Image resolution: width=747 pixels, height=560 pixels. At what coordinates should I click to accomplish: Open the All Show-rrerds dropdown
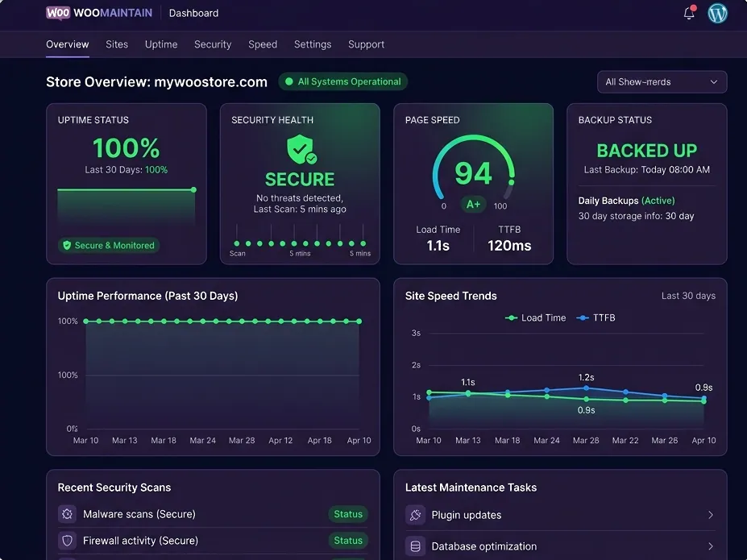pos(662,82)
